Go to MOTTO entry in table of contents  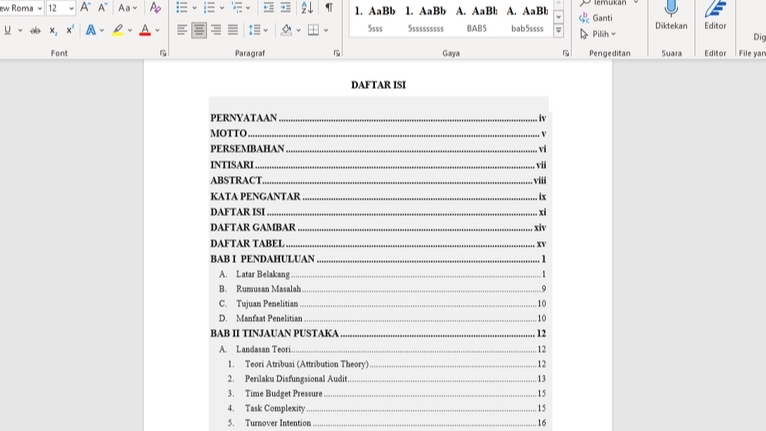[x=378, y=133]
